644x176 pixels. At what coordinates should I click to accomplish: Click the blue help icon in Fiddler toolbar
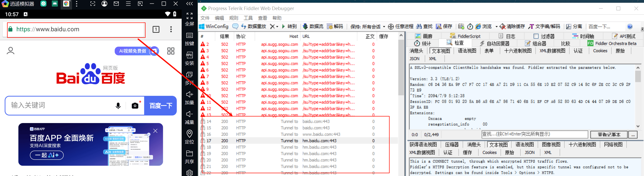click(630, 26)
